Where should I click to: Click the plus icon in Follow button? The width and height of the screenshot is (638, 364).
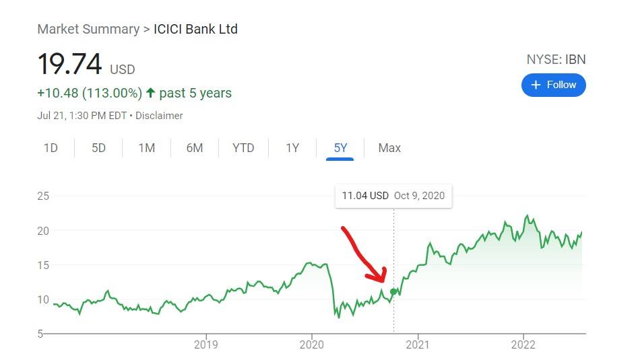(x=536, y=85)
